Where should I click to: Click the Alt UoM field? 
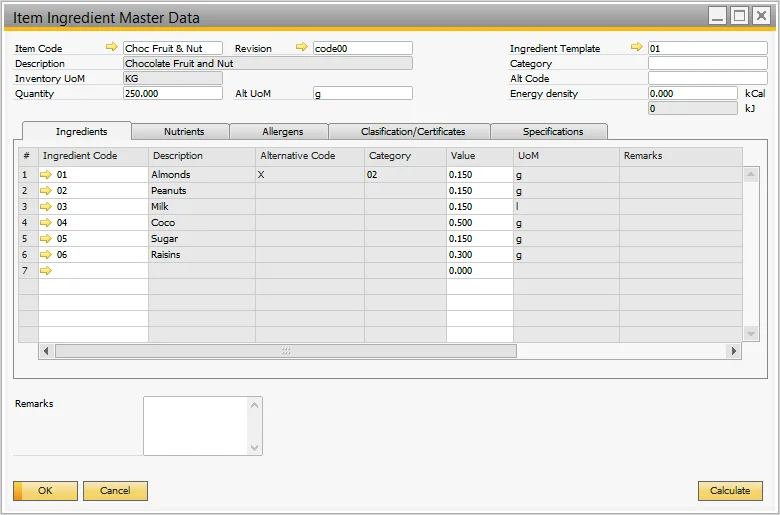pos(363,93)
